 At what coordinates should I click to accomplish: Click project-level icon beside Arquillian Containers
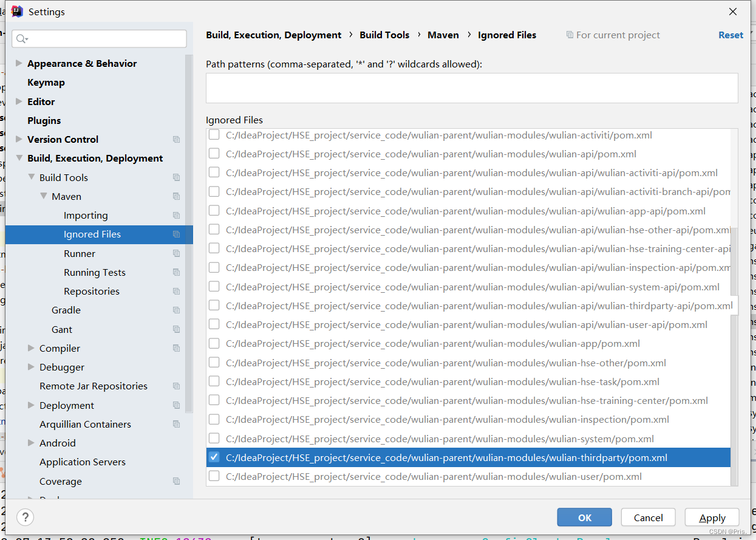coord(176,424)
